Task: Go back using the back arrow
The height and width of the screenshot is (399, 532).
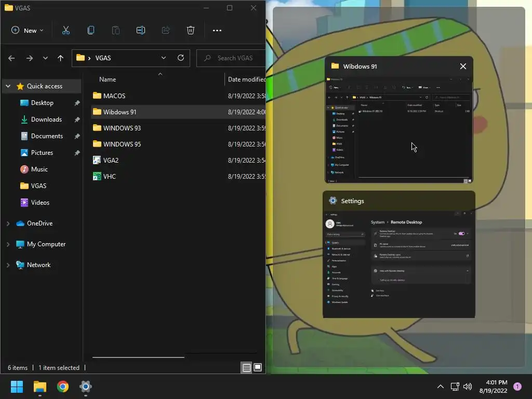Action: pos(11,58)
